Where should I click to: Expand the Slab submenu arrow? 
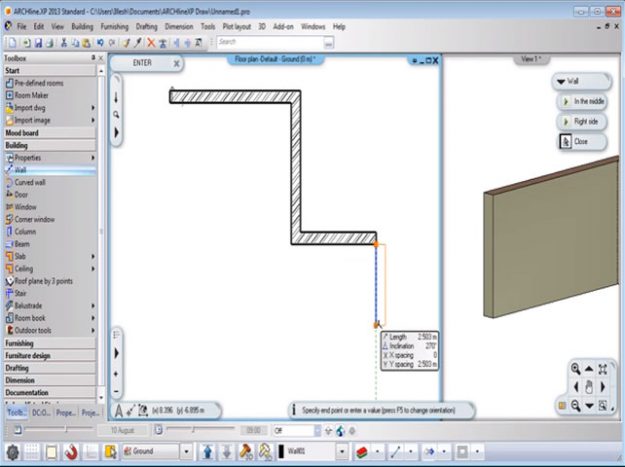94,256
